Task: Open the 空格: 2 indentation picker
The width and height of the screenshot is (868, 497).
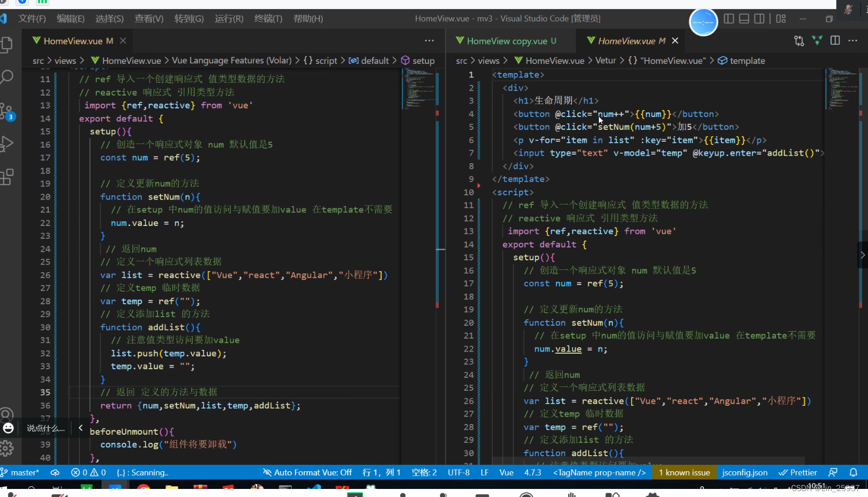Action: (x=424, y=473)
